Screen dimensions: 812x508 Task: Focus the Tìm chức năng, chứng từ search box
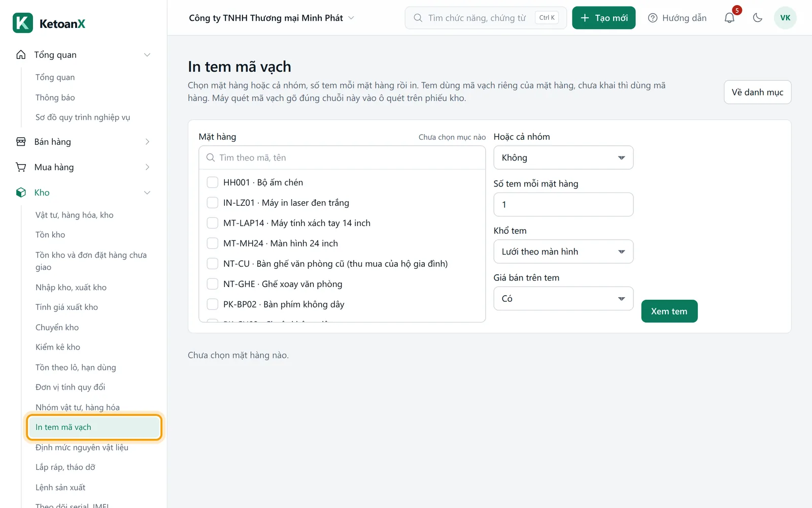[486, 18]
